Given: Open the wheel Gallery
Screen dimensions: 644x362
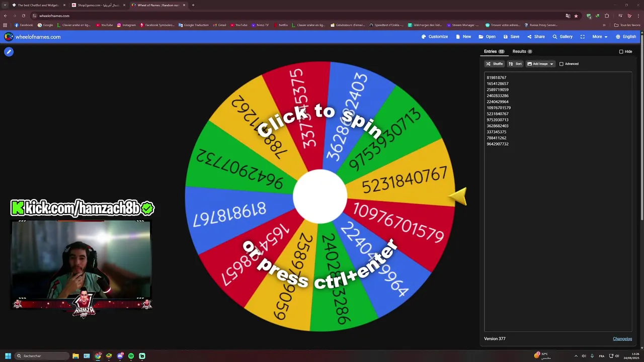Looking at the screenshot, I should [x=562, y=37].
